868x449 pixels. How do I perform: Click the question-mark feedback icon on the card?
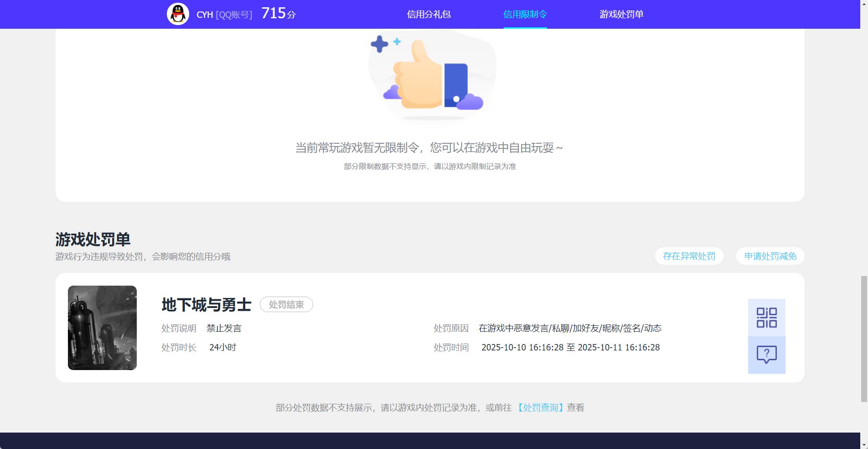(x=767, y=354)
